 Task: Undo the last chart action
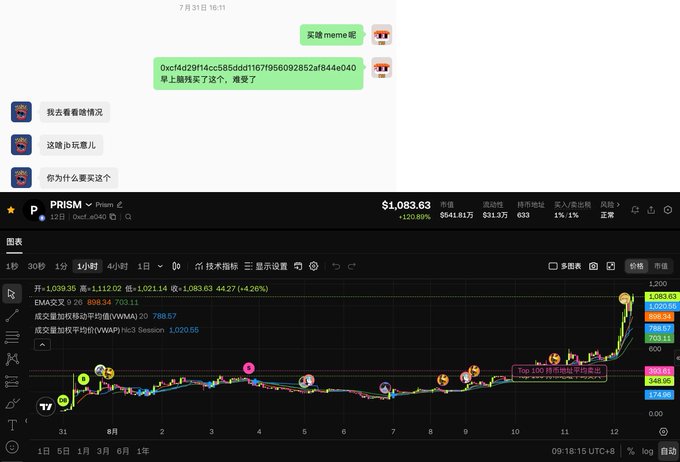(336, 266)
